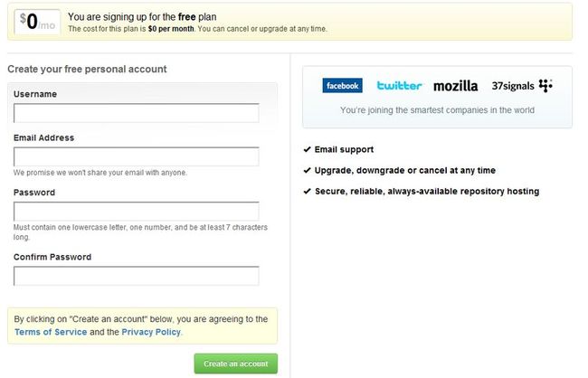Click checkmark beside Upgrade, downgrade or cancel
Viewport: 588px width, 378px height.
pos(308,170)
